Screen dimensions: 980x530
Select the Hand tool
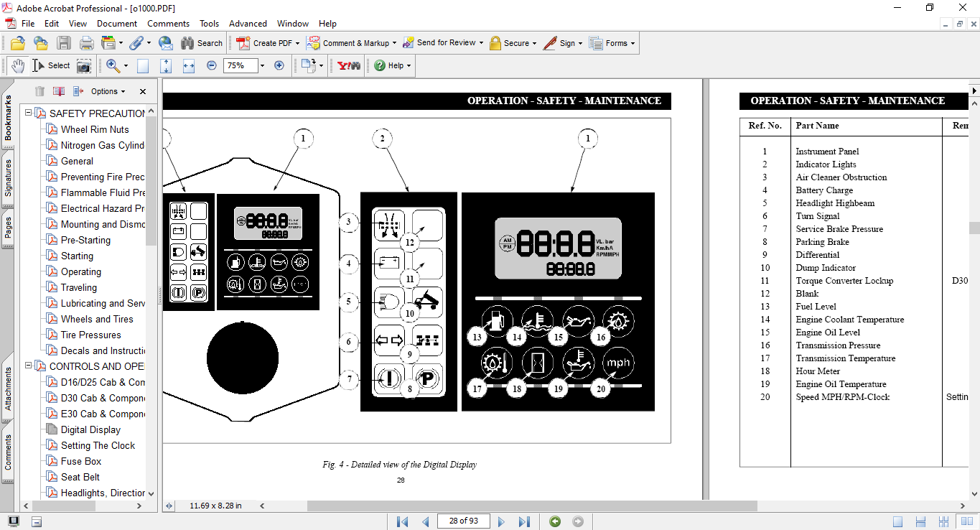18,65
